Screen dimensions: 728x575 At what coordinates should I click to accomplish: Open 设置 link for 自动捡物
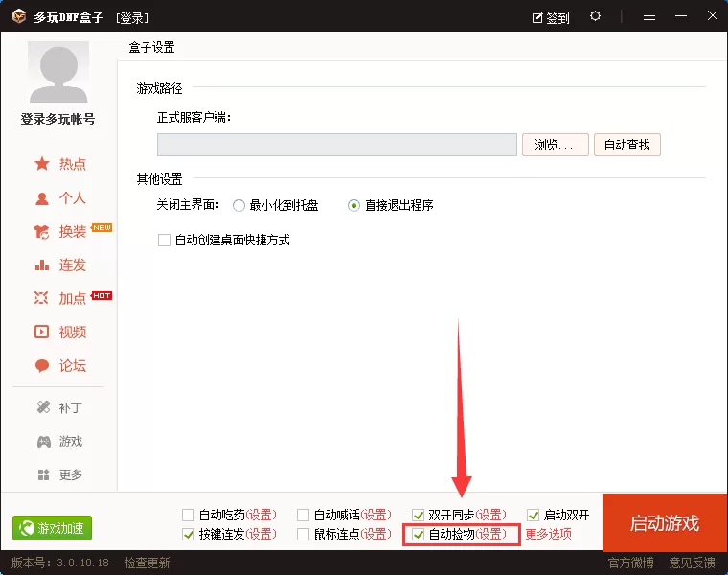point(490,535)
